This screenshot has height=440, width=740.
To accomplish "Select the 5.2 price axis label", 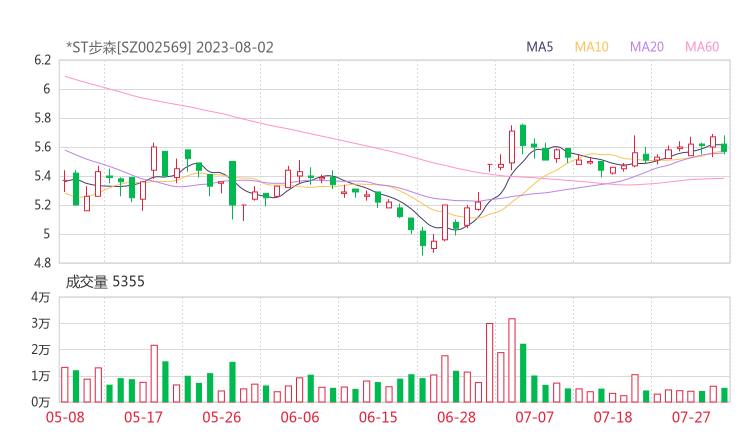I will (x=42, y=205).
